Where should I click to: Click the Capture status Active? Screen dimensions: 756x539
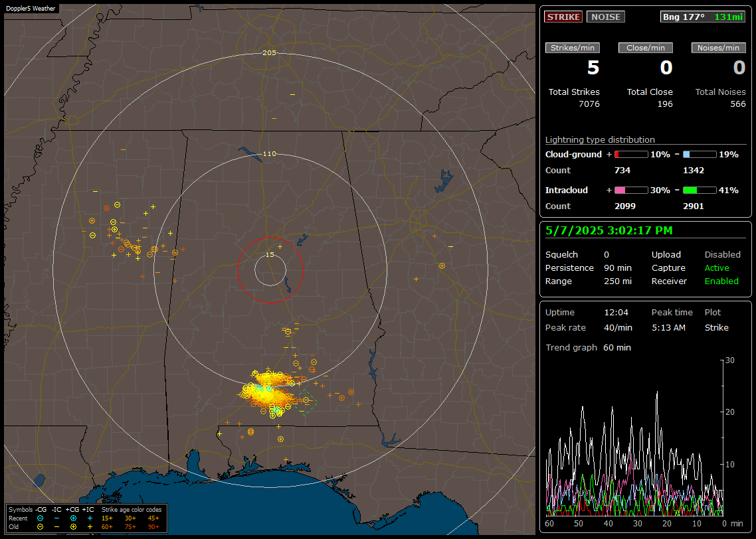click(x=716, y=268)
